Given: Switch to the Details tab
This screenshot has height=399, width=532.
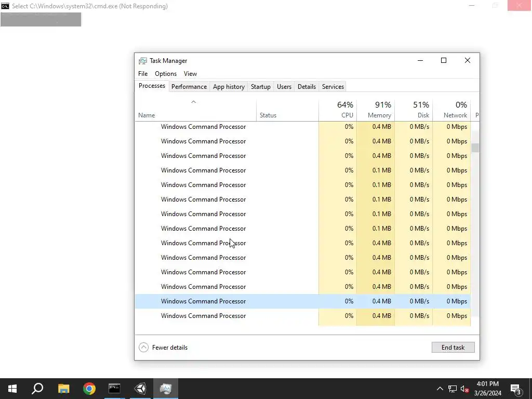Looking at the screenshot, I should coord(307,87).
